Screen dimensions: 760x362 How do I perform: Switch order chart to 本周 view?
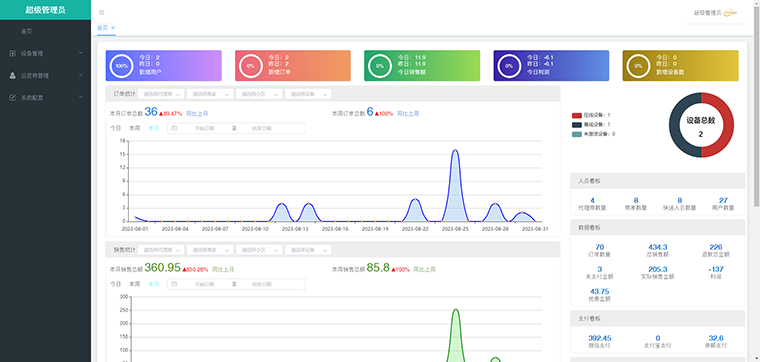coord(134,128)
